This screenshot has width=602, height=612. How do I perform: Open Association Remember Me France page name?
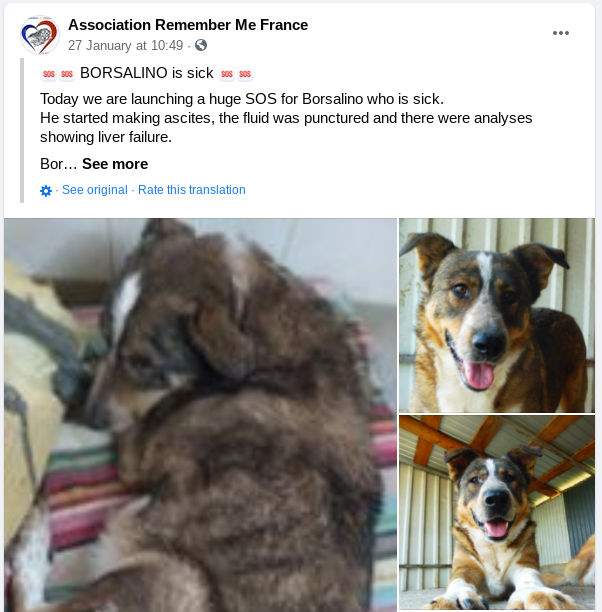(x=188, y=25)
